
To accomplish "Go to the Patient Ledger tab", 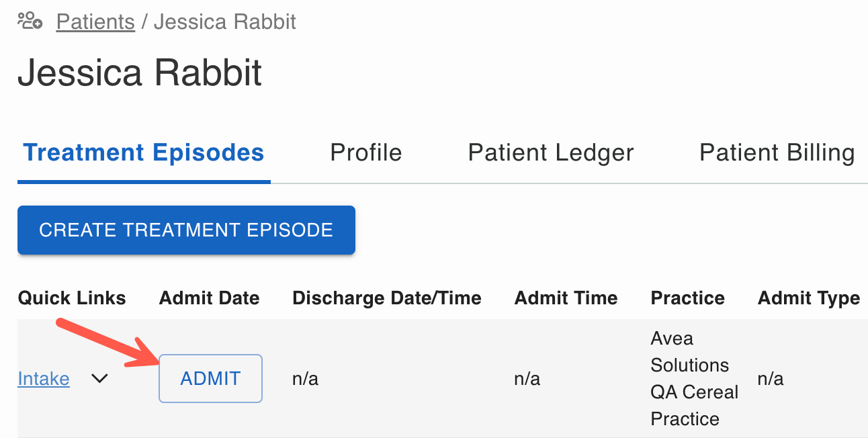I will click(x=551, y=152).
